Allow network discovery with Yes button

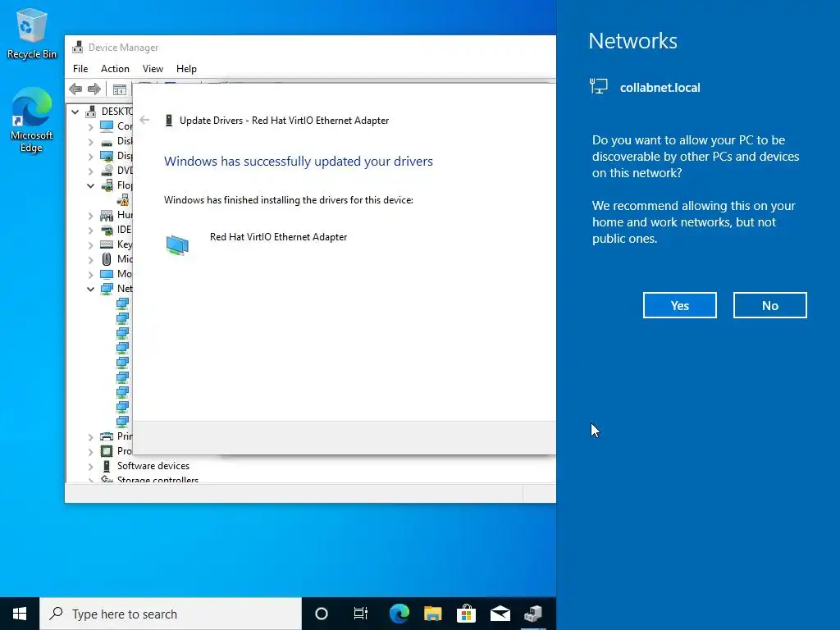(679, 305)
